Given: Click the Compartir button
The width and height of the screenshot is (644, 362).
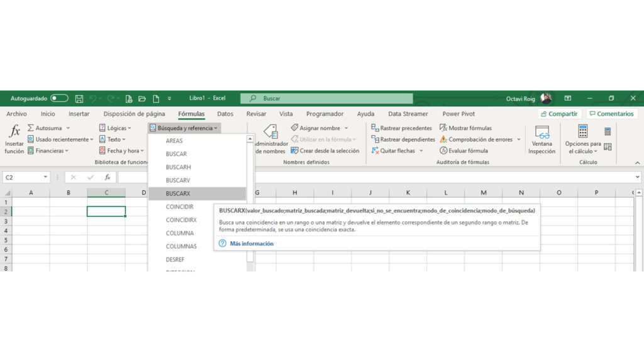Looking at the screenshot, I should coord(558,114).
